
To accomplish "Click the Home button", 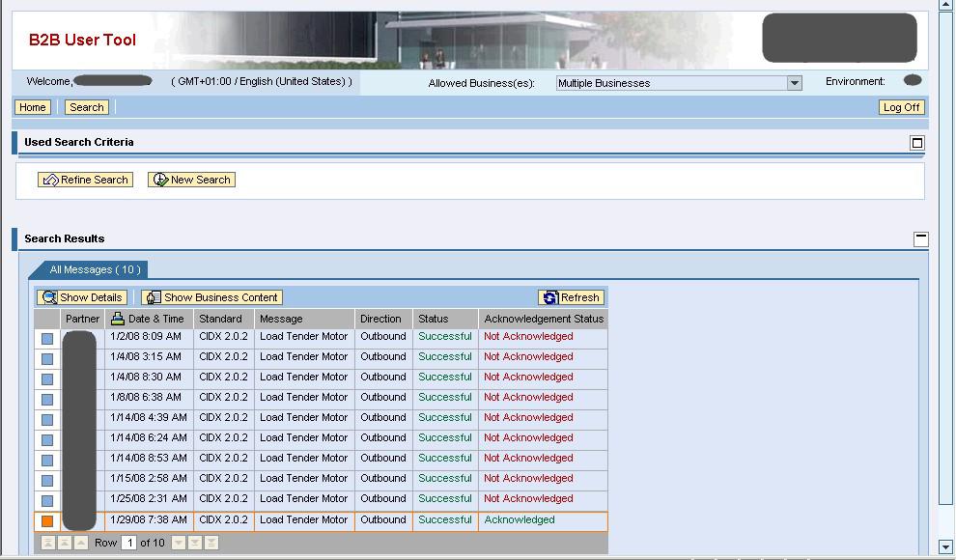I will [32, 107].
